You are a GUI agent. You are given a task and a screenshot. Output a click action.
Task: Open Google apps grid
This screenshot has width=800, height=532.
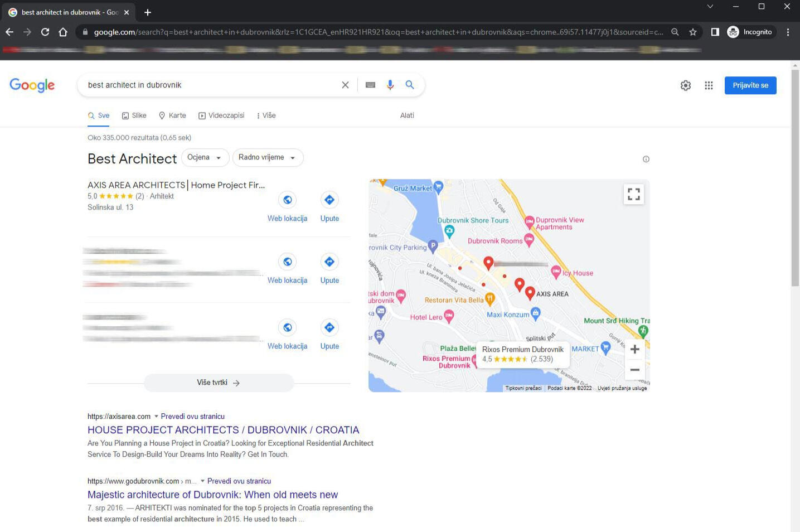tap(709, 85)
